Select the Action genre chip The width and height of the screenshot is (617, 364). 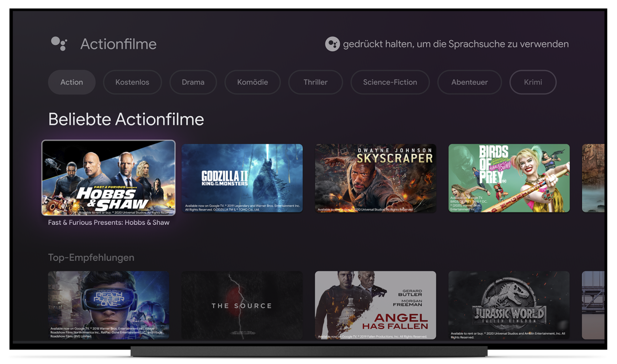pyautogui.click(x=72, y=82)
